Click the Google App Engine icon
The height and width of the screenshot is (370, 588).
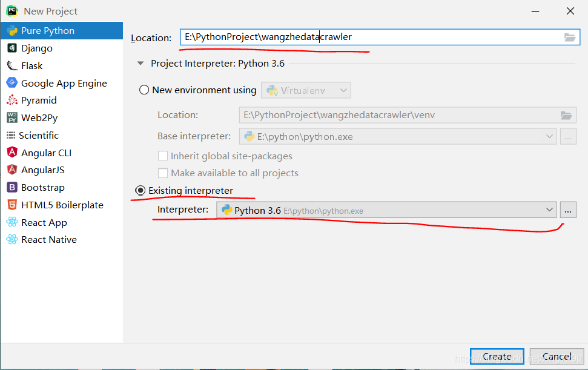12,83
